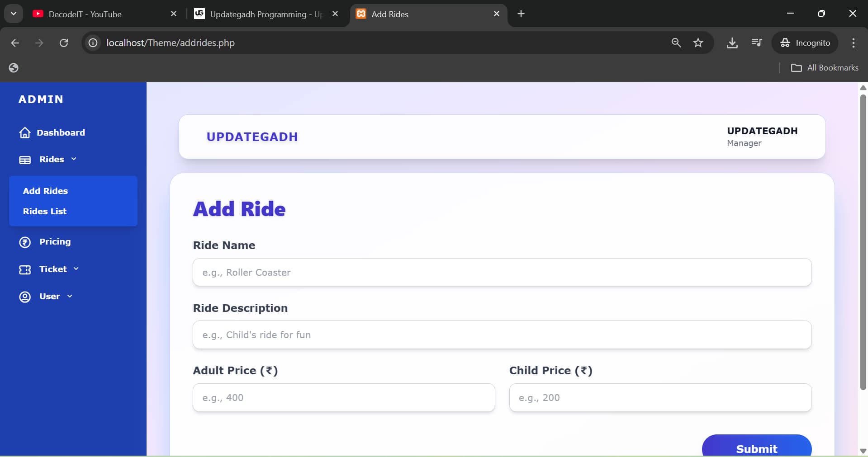Image resolution: width=868 pixels, height=457 pixels.
Task: Open the Rides List link
Action: [45, 211]
